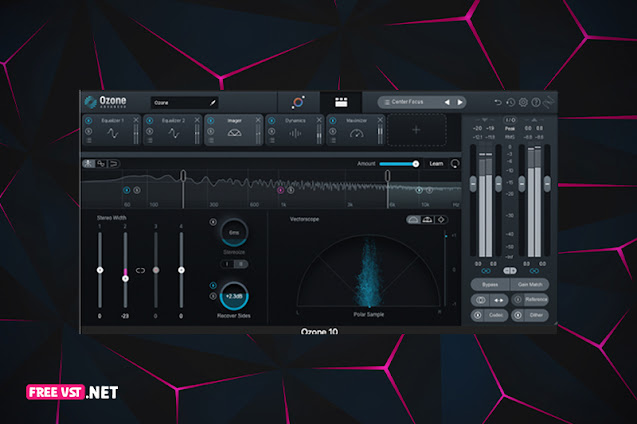
Task: Select Stereoize mode I
Action: coord(228,264)
